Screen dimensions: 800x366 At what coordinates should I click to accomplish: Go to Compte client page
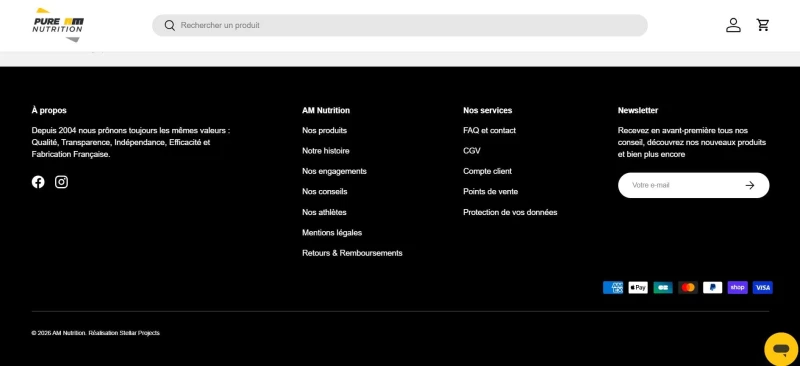tap(487, 172)
